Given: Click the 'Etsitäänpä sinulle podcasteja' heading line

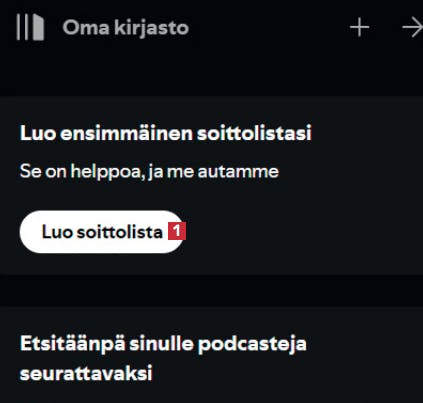Looking at the screenshot, I should pos(163,344).
